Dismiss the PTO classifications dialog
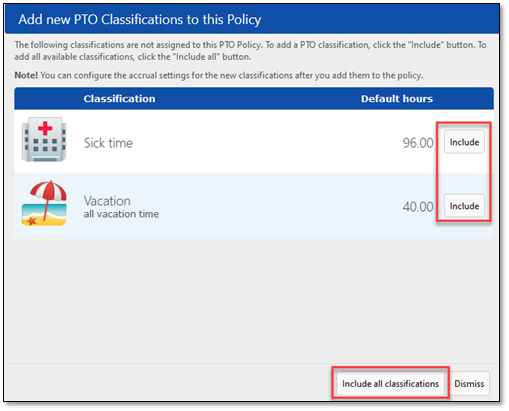This screenshot has width=509, height=411. click(x=469, y=384)
